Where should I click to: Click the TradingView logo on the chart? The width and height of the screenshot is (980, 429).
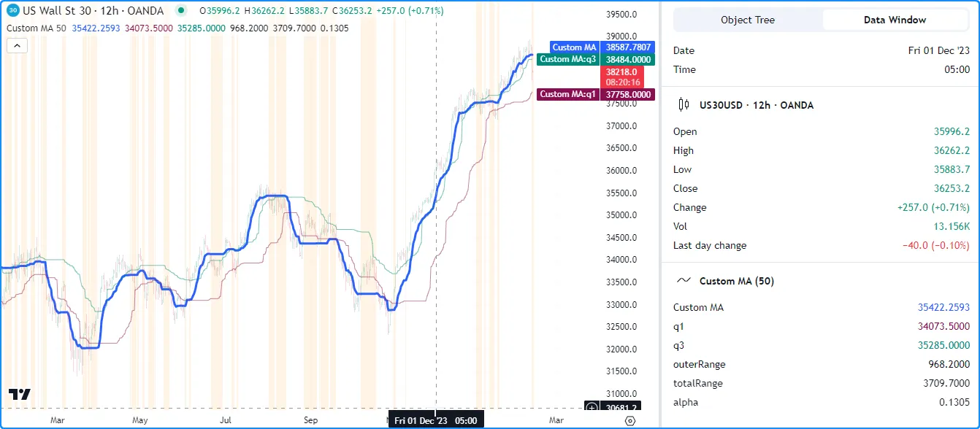pos(20,395)
